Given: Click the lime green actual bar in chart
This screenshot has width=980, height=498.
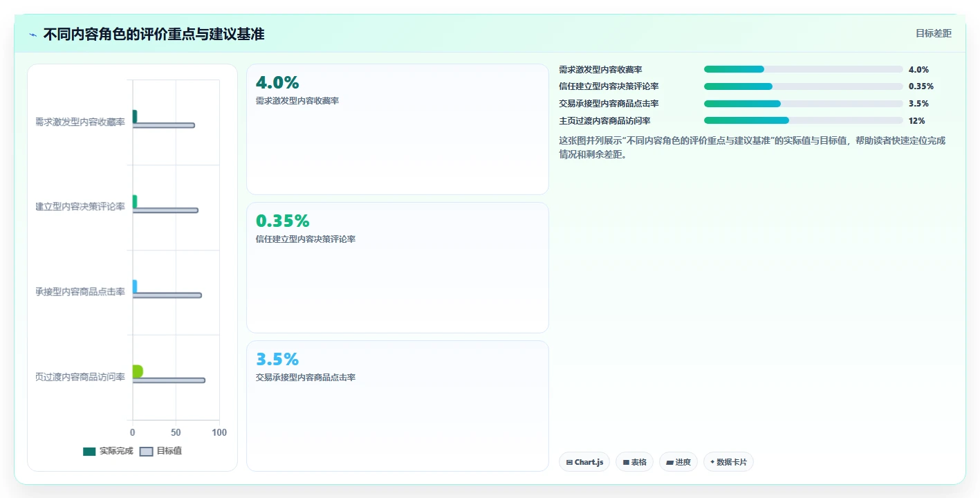Looking at the screenshot, I should tap(138, 371).
